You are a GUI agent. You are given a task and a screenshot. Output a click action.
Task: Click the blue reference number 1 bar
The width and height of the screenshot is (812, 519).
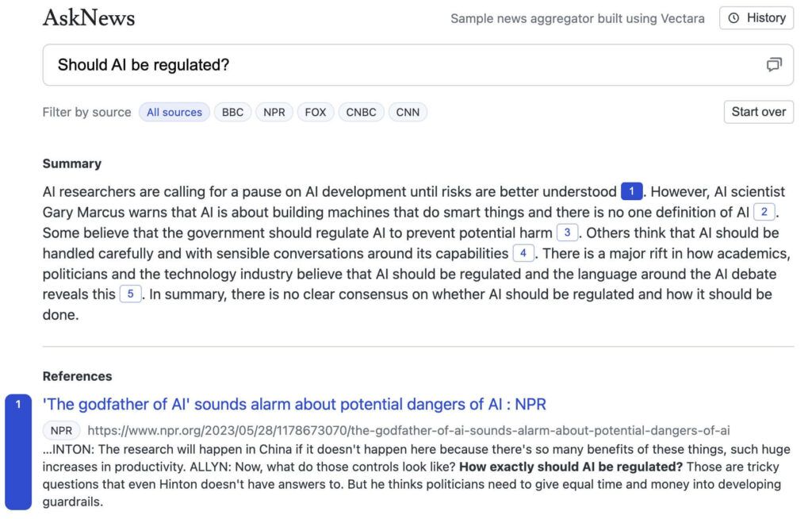click(18, 451)
